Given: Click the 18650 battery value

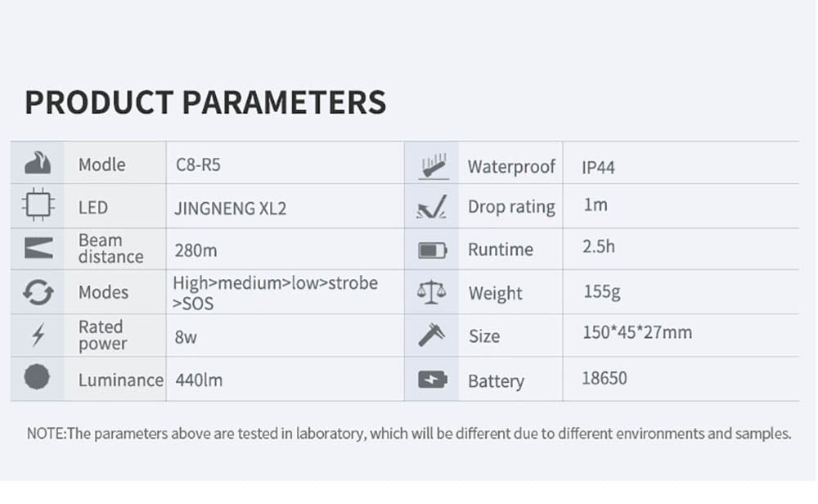Looking at the screenshot, I should pos(605,378).
